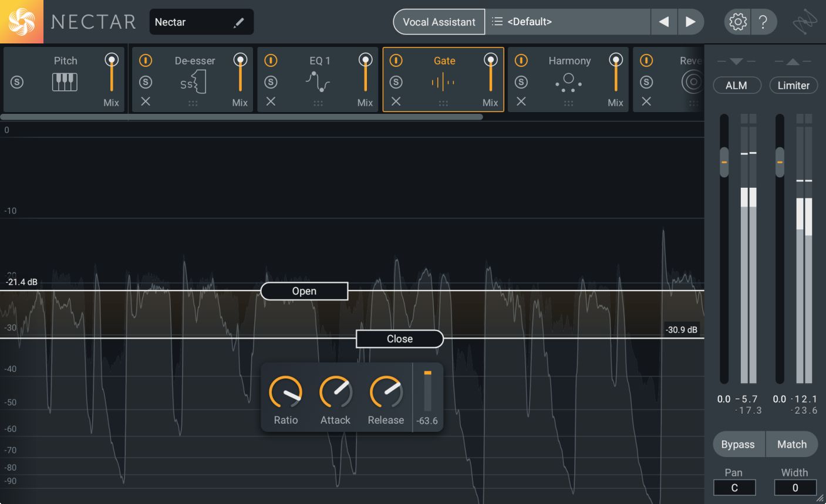The width and height of the screenshot is (826, 504).
Task: Remove the Harmony module with X
Action: [x=521, y=102]
